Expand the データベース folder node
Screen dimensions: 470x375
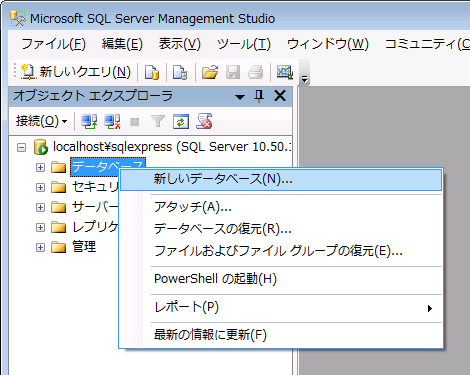(x=40, y=167)
